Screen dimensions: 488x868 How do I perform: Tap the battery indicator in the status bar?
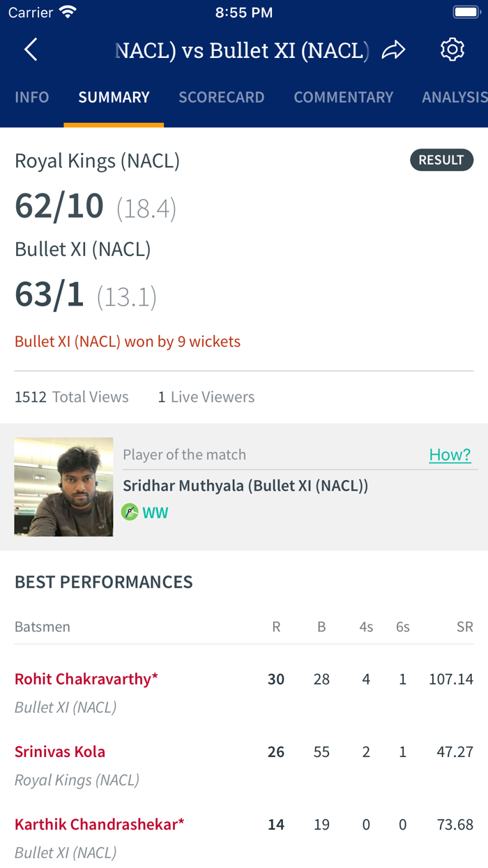tap(466, 11)
